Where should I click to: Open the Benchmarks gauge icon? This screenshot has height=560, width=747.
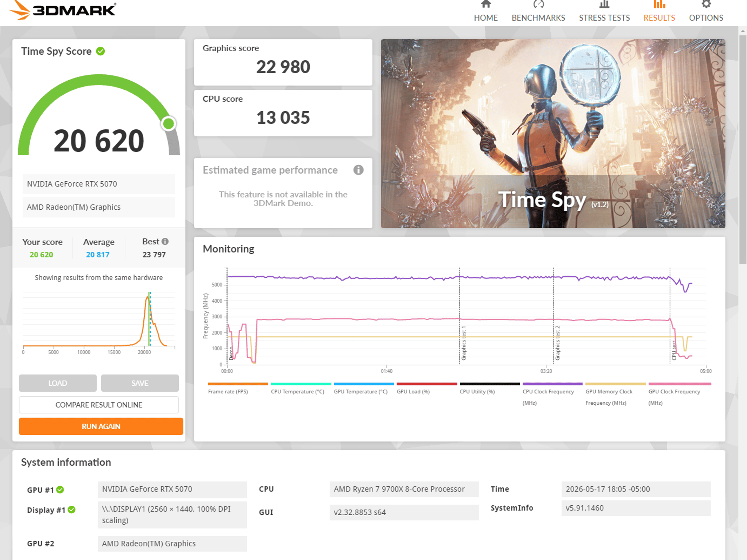coord(538,4)
